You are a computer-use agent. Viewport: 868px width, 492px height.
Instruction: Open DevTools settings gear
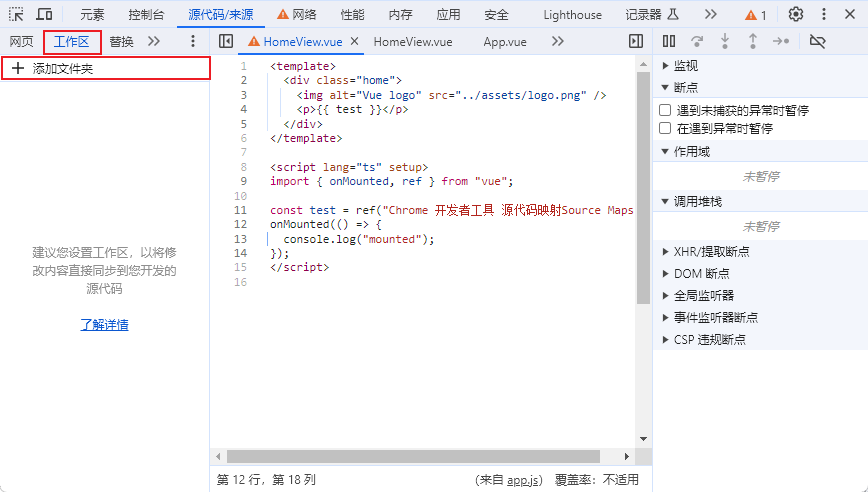pos(795,14)
